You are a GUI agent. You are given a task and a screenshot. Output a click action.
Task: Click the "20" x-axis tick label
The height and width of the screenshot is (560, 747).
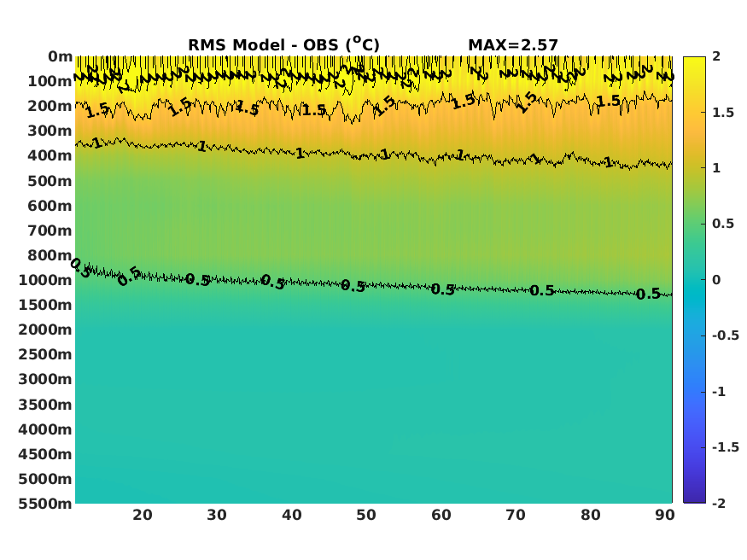pos(143,516)
